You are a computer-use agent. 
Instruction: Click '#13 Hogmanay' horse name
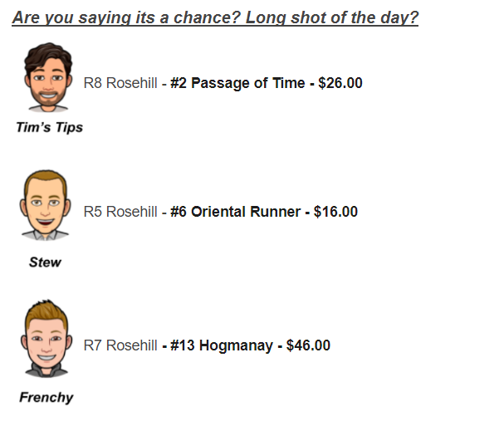pos(222,345)
